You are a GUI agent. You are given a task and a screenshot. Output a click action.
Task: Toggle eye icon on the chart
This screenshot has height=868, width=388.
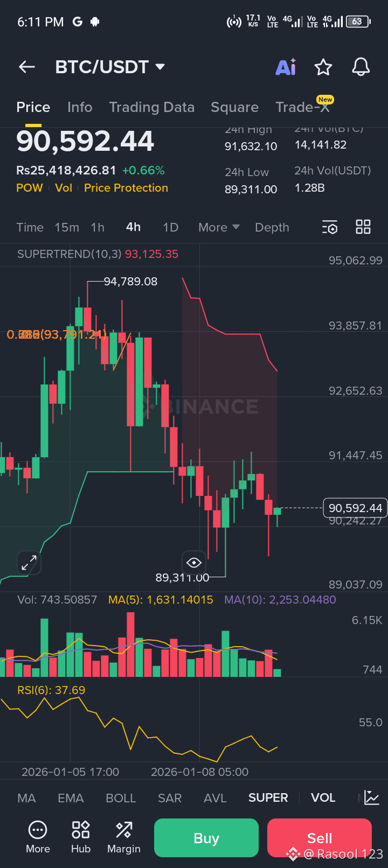(194, 563)
